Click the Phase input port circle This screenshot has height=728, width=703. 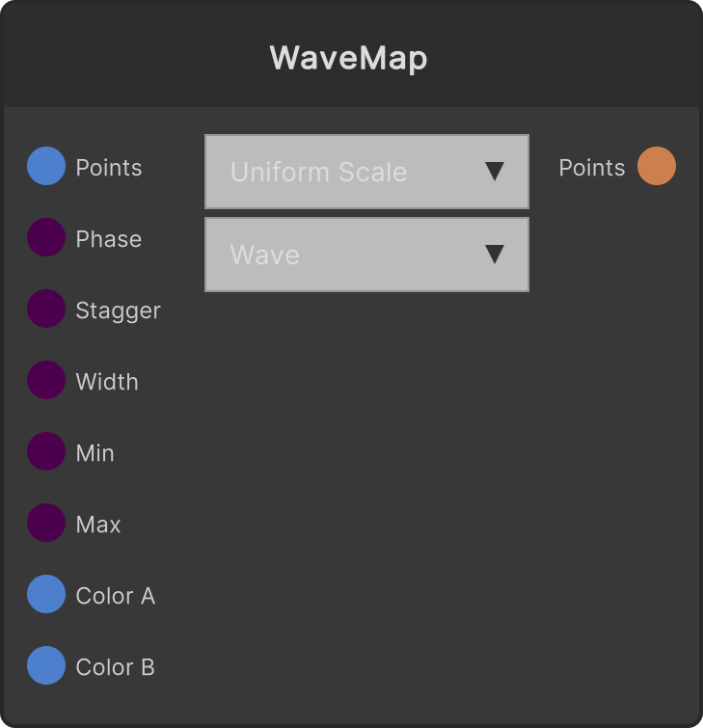[46, 237]
